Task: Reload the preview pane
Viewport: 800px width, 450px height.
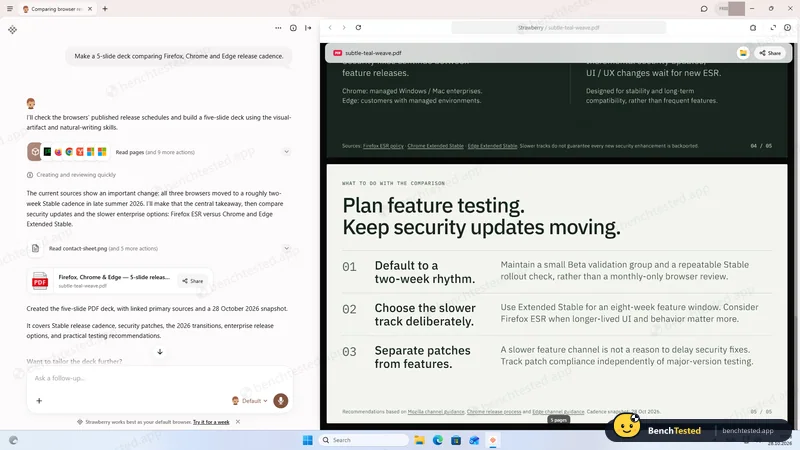Action: click(358, 28)
